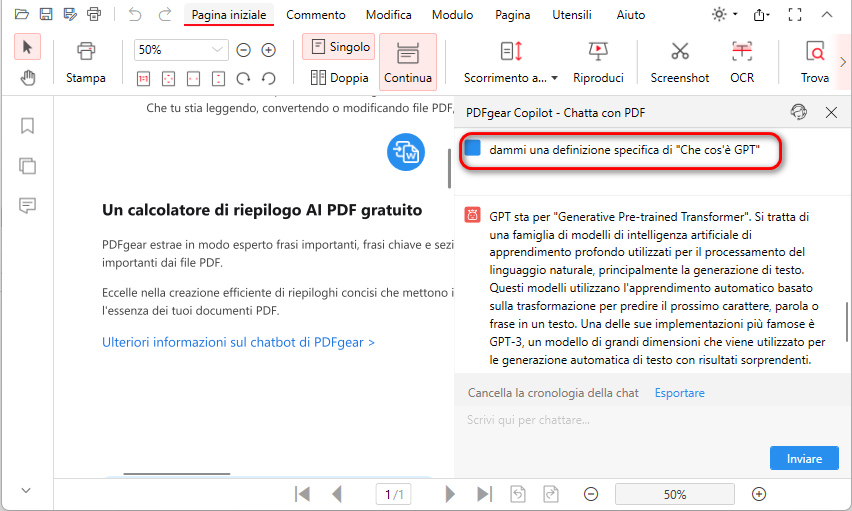Go to the last page
Screen dimensions: 852x511
click(484, 494)
